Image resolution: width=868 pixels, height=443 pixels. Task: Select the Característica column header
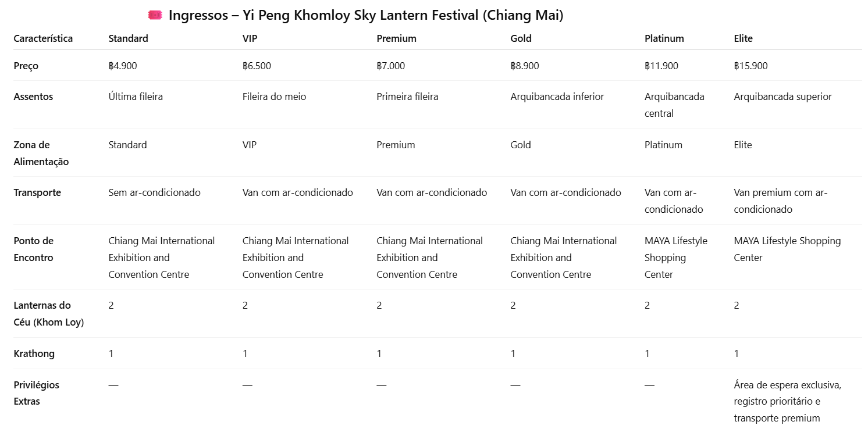click(43, 38)
